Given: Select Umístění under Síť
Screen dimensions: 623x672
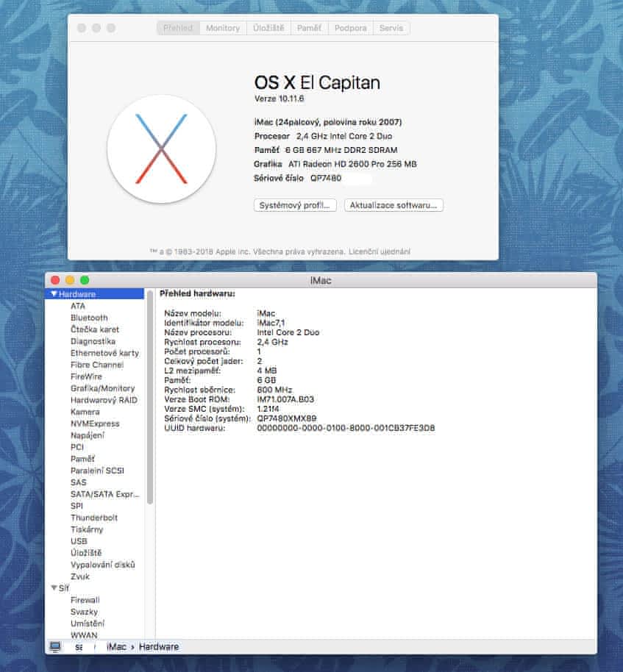Looking at the screenshot, I should (x=88, y=623).
